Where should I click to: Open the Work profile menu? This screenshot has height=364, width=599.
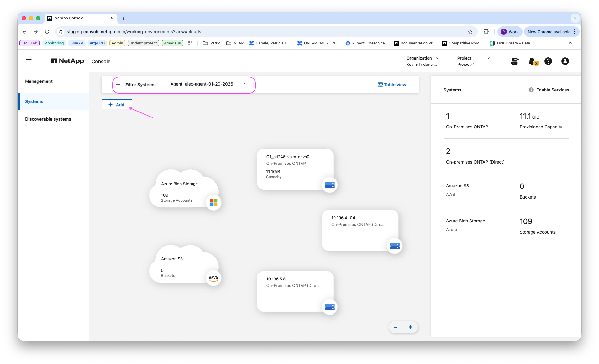click(x=510, y=32)
